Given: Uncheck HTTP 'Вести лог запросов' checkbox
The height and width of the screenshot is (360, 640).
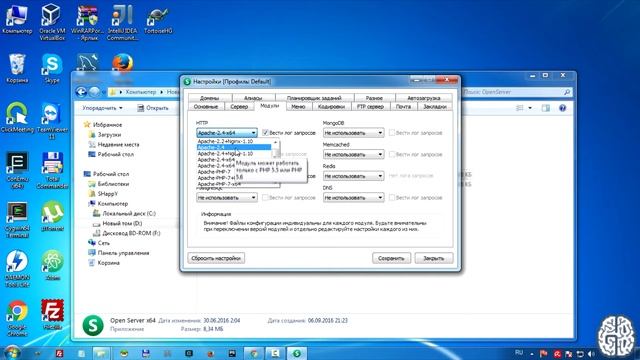Looking at the screenshot, I should 265,133.
